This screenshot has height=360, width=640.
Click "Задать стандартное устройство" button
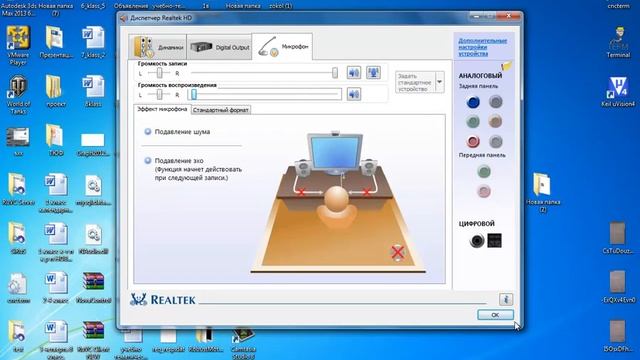click(x=415, y=82)
